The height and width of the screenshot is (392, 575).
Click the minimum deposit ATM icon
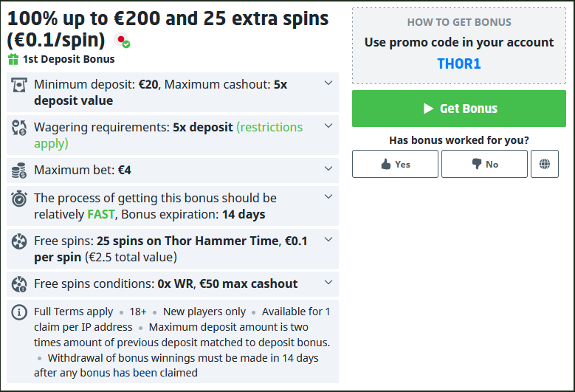coord(20,85)
